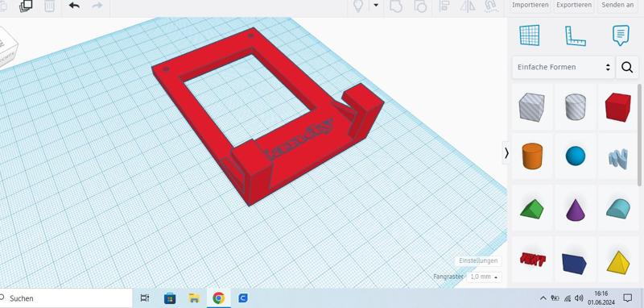Click the shapes panel scrollbar
The width and height of the screenshot is (644, 308).
click(x=639, y=135)
